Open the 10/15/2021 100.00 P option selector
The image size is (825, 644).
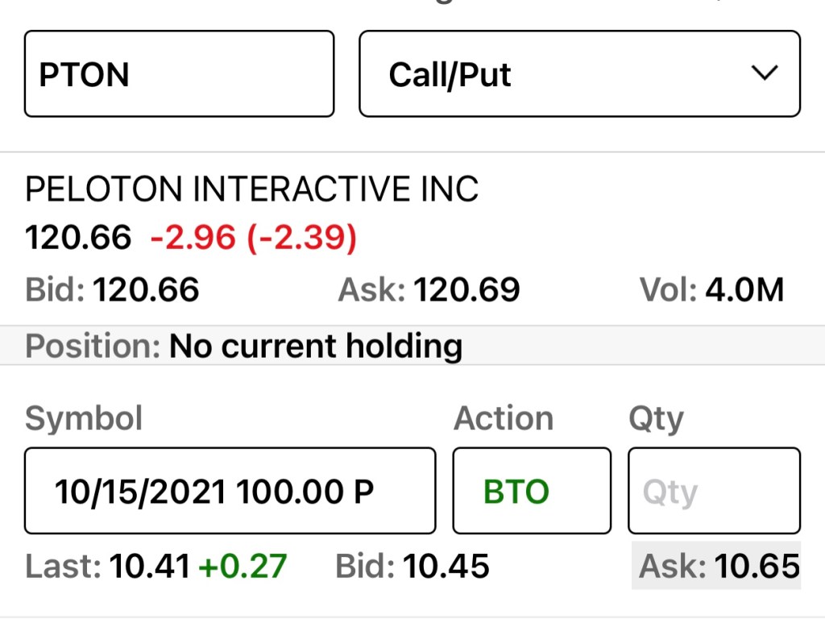[230, 491]
